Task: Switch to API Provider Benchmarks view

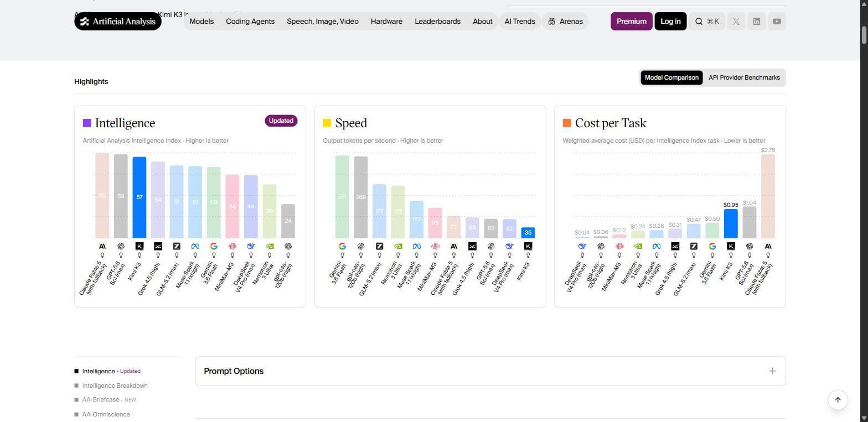Action: pyautogui.click(x=744, y=77)
